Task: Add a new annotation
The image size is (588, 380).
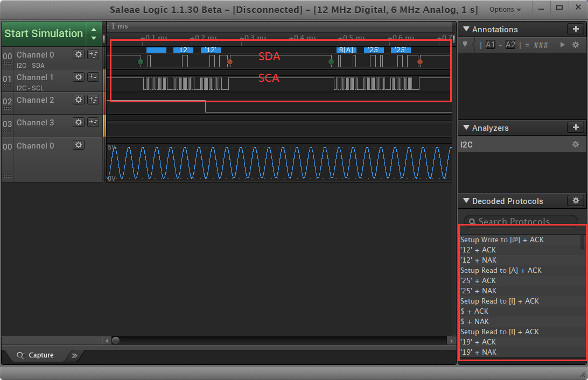Action: coord(576,29)
